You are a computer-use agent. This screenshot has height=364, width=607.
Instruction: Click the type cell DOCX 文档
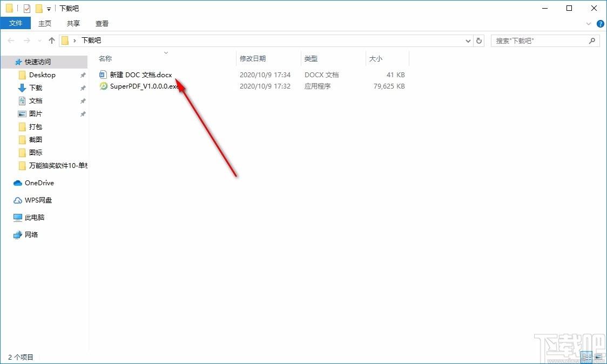pyautogui.click(x=322, y=75)
